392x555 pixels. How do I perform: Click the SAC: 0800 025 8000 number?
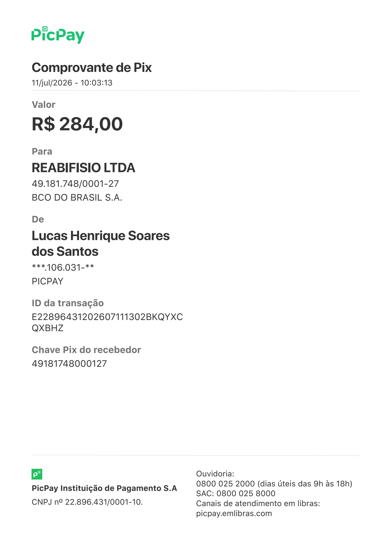click(x=236, y=493)
